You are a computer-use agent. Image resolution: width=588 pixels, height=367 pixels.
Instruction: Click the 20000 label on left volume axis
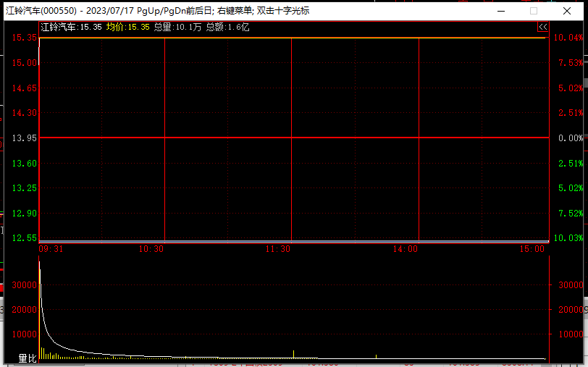[x=25, y=310]
